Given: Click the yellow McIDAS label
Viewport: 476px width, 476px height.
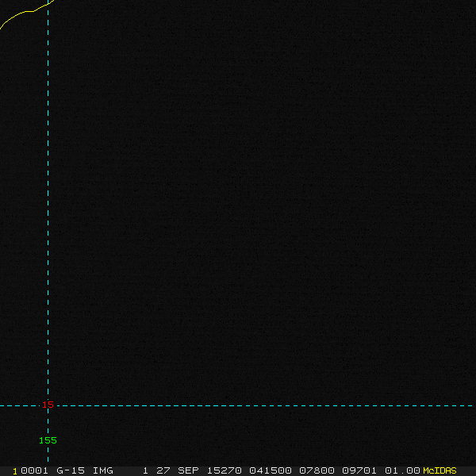Looking at the screenshot, I should click(440, 470).
